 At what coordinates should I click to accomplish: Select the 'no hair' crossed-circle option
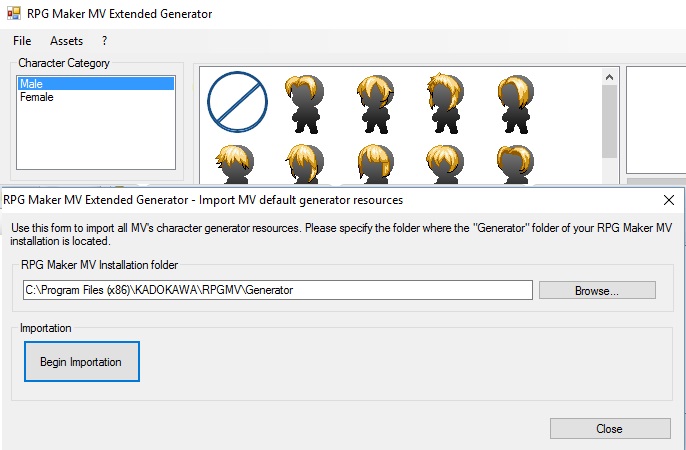coord(237,102)
